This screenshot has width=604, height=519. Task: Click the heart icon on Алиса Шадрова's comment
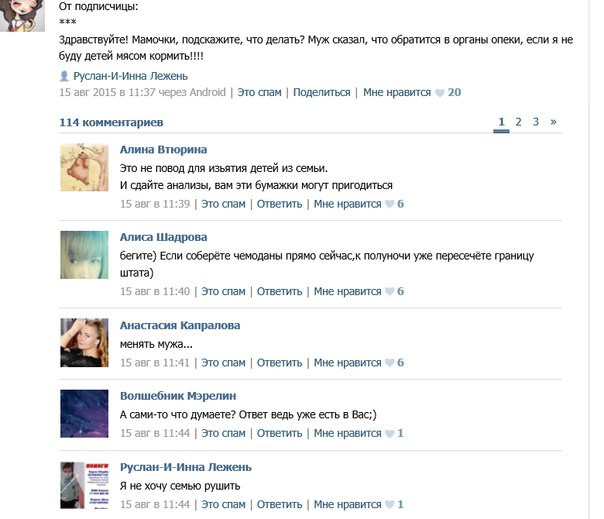(x=389, y=292)
